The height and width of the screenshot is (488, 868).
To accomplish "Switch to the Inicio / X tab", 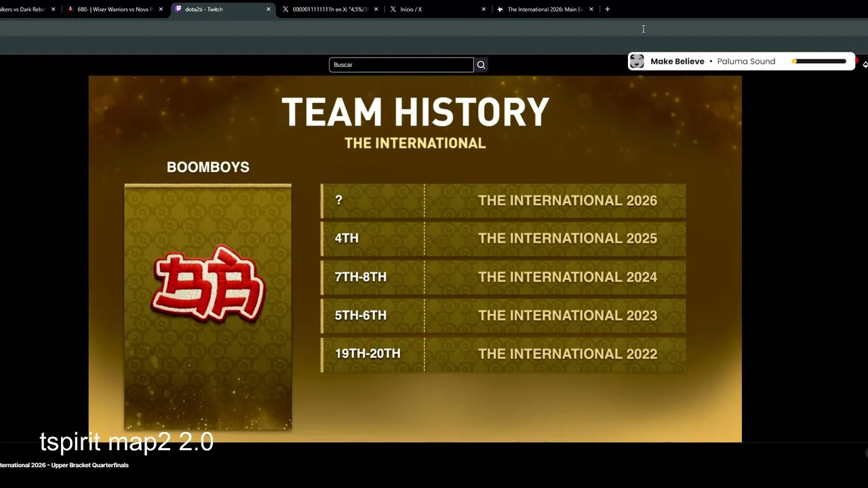I will coord(437,9).
